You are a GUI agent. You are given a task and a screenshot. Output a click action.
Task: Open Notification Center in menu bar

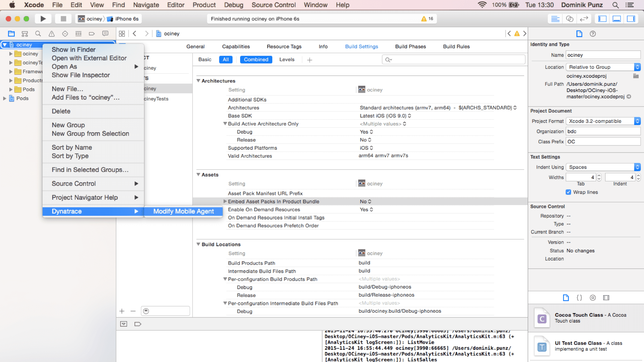pyautogui.click(x=630, y=5)
